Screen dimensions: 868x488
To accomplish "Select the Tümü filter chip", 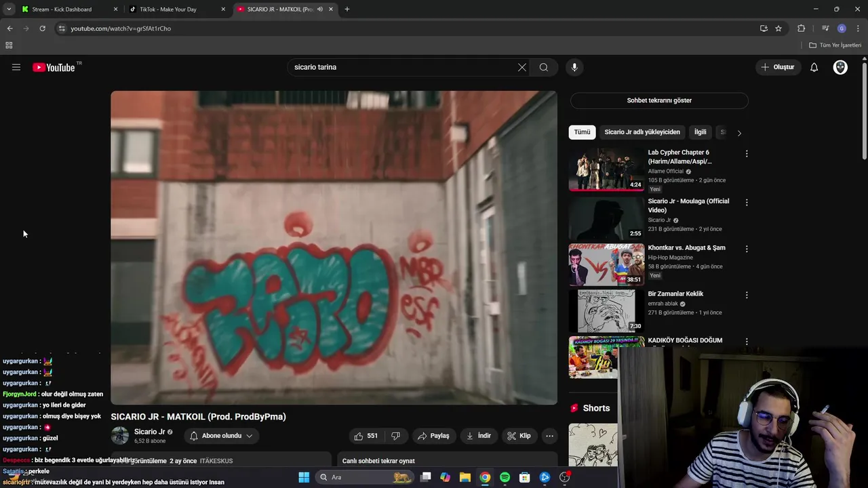I will pos(583,132).
